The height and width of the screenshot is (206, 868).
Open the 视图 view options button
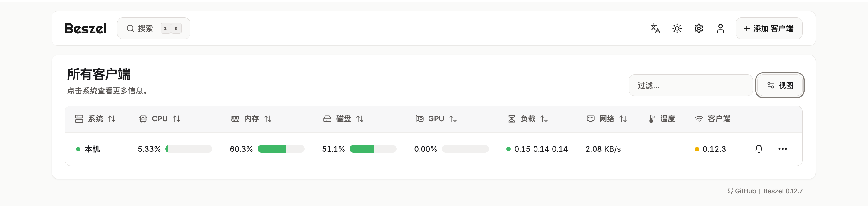coord(780,85)
